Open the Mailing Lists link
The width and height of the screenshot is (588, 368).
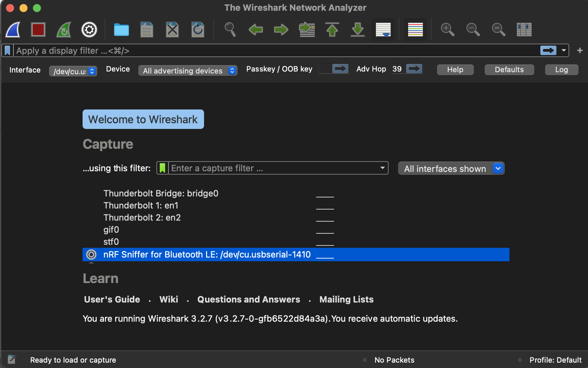(346, 300)
